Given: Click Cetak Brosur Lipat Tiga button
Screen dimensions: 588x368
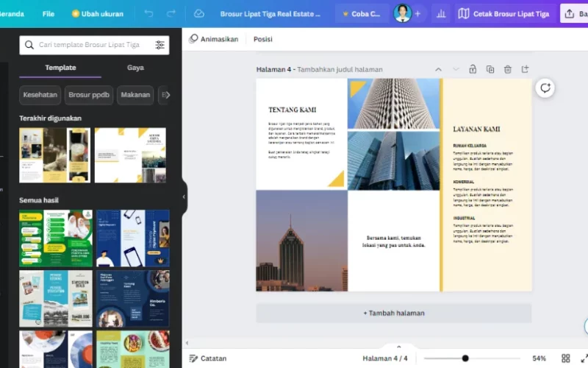Looking at the screenshot, I should click(503, 14).
